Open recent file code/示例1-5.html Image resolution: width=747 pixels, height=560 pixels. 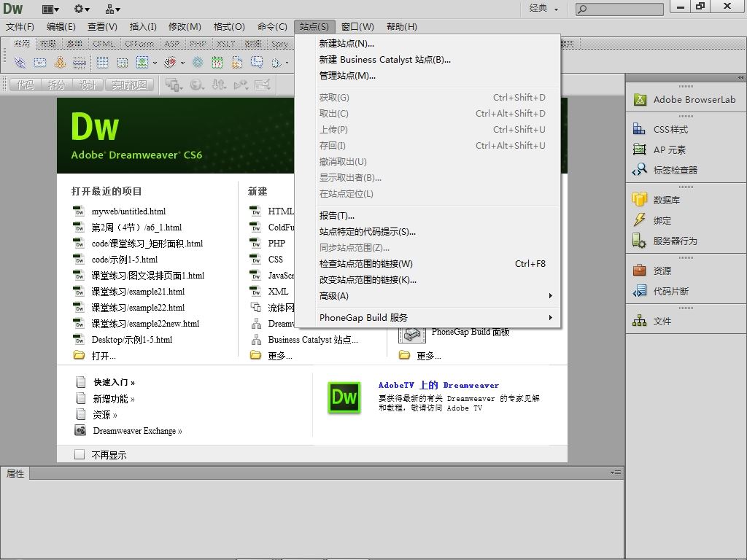(124, 260)
